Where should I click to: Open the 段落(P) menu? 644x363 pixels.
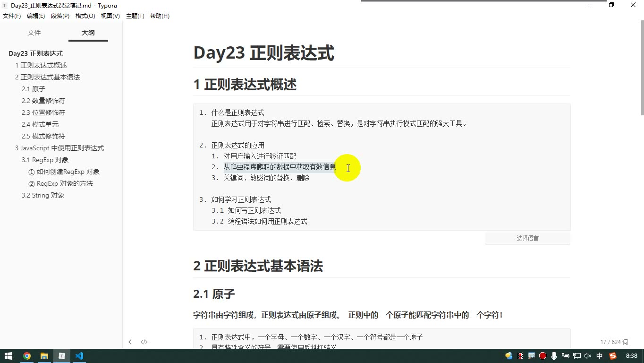click(60, 16)
